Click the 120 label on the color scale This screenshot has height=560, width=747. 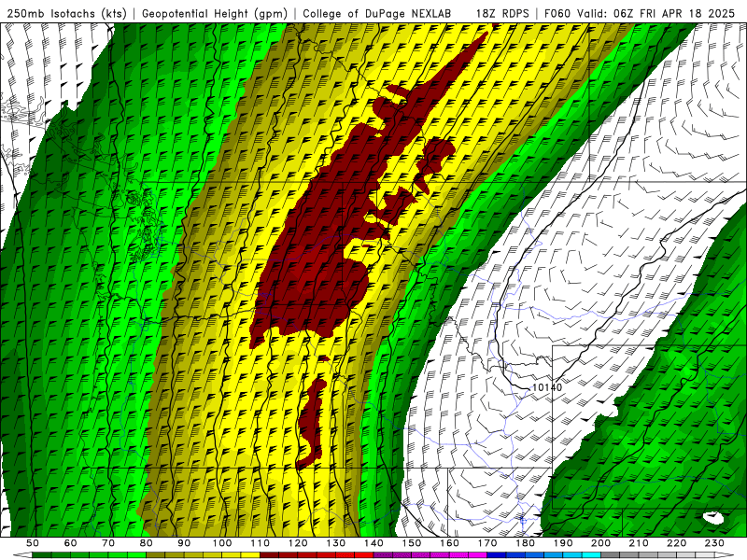click(298, 543)
